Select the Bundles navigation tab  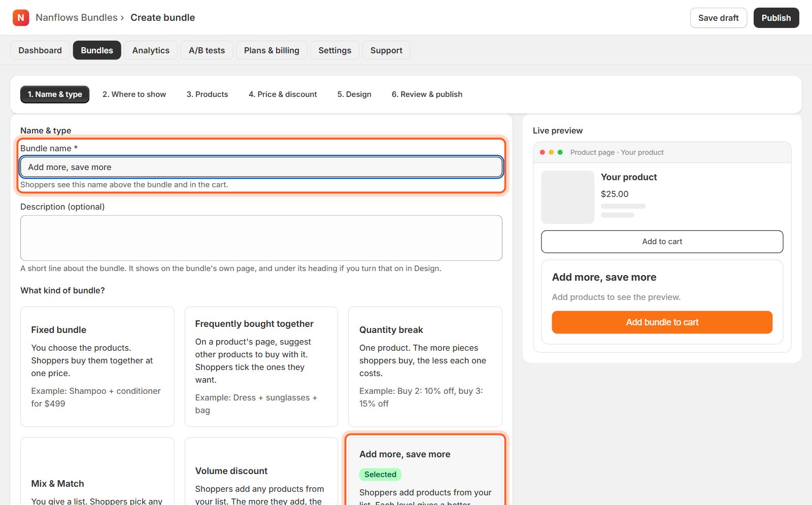click(97, 50)
